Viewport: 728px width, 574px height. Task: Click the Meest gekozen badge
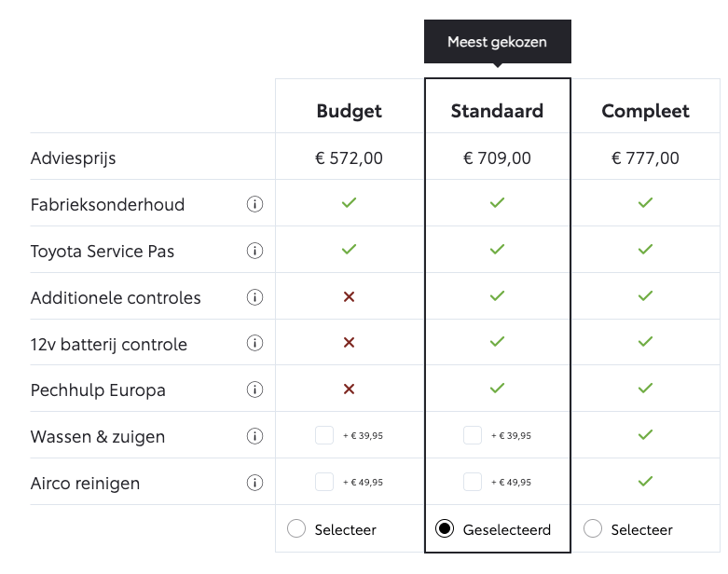coord(497,42)
